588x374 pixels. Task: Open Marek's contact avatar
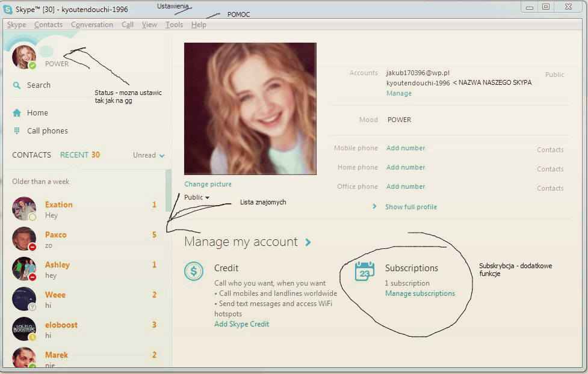click(24, 357)
